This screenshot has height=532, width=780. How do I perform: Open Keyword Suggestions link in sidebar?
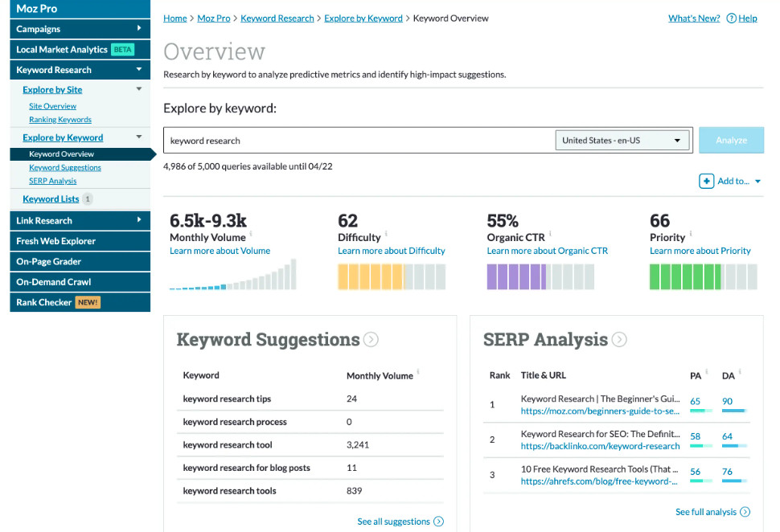[x=64, y=167]
